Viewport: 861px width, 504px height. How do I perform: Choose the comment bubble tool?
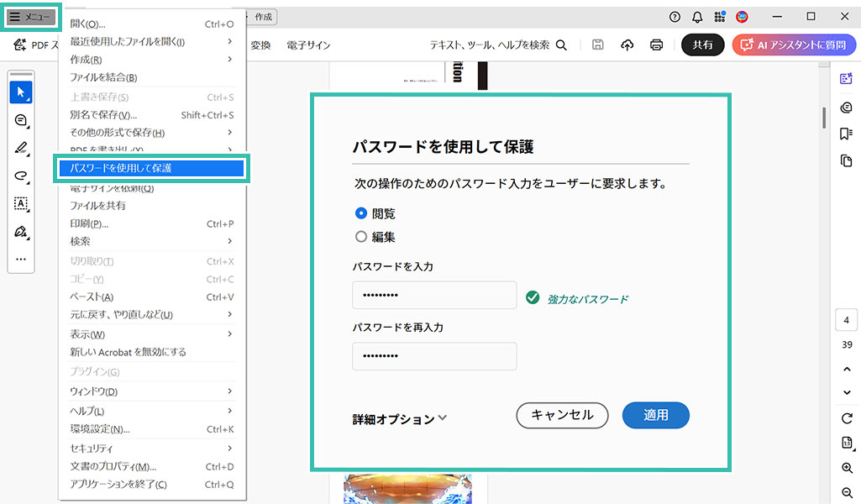pyautogui.click(x=21, y=120)
